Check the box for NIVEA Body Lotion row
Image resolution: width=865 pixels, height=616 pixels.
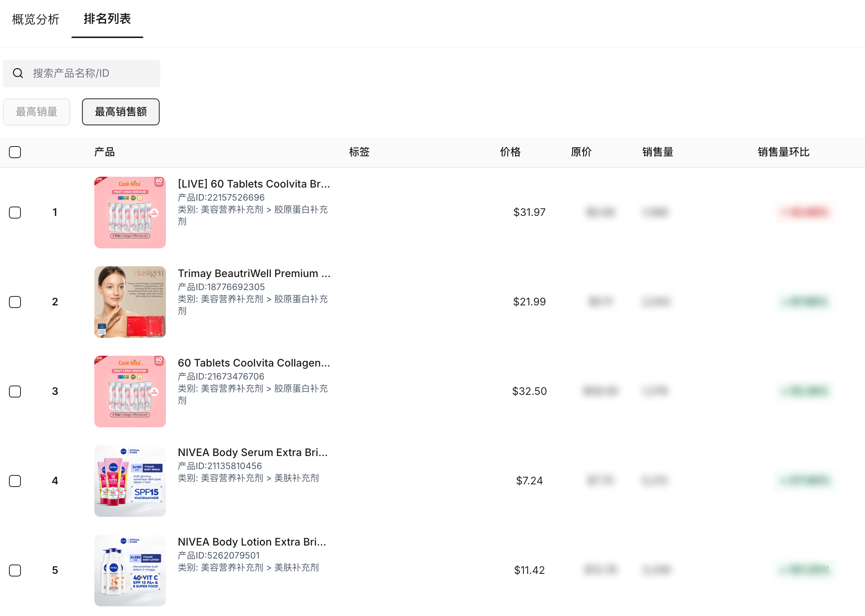15,571
